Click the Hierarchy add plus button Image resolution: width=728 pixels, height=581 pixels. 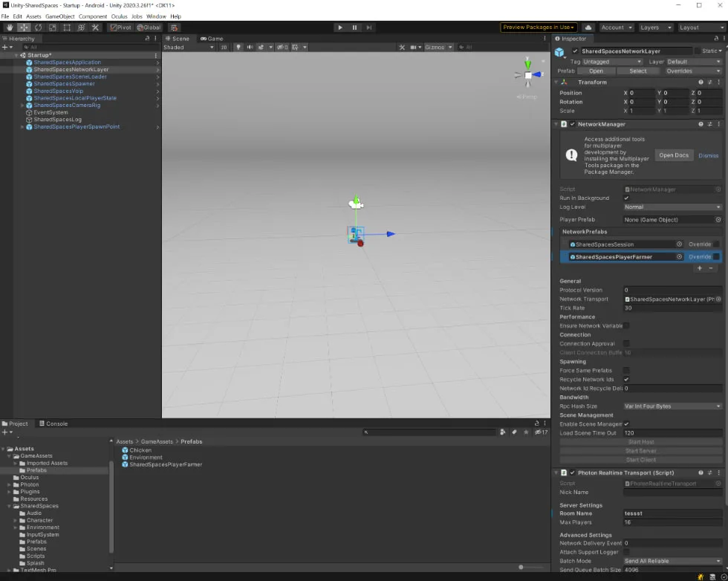[x=7, y=48]
